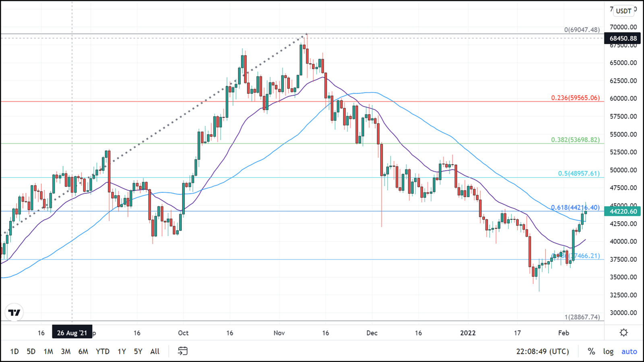The height and width of the screenshot is (362, 644).
Task: Select the 1D time range
Action: click(14, 351)
